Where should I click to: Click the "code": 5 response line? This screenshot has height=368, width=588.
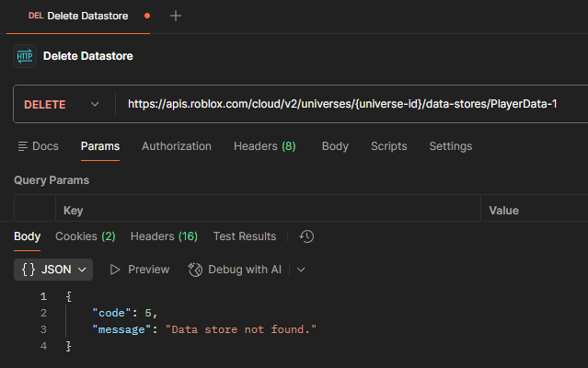tap(125, 313)
